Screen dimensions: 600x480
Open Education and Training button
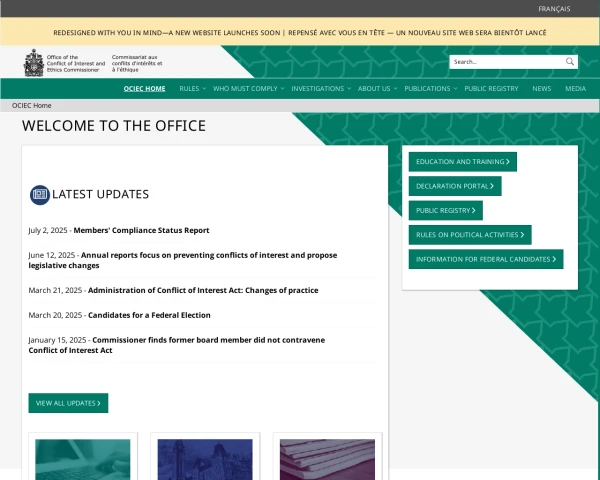463,162
